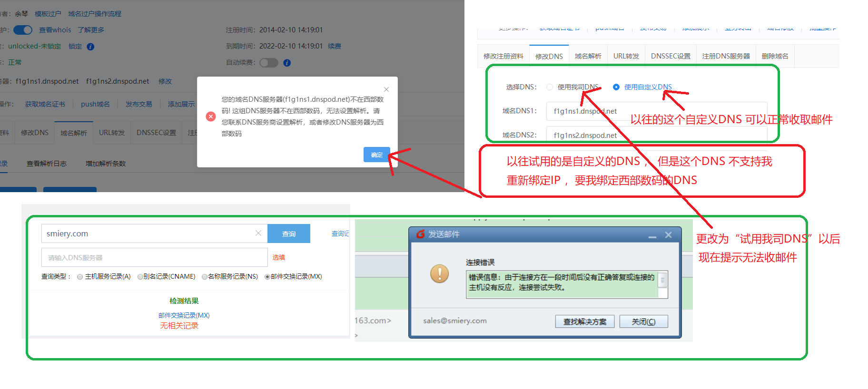Switch to the 域名解析 tab in the left panel

74,133
